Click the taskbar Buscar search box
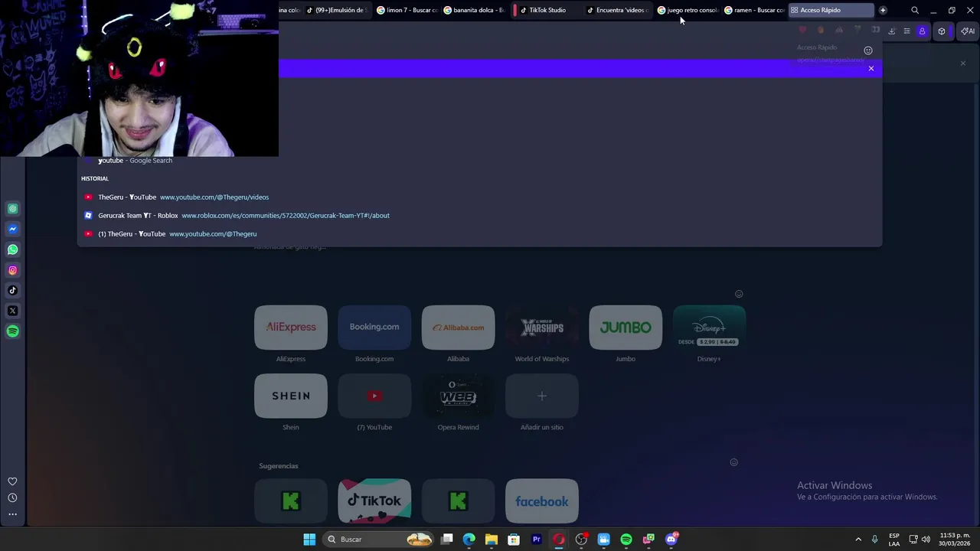Viewport: 980px width, 551px height. (x=380, y=540)
